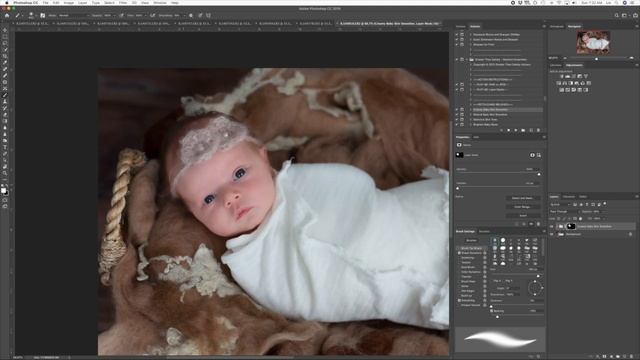Screen dimensions: 640x360
Task: Open the Layers Kind filter dropdown
Action: coord(560,204)
